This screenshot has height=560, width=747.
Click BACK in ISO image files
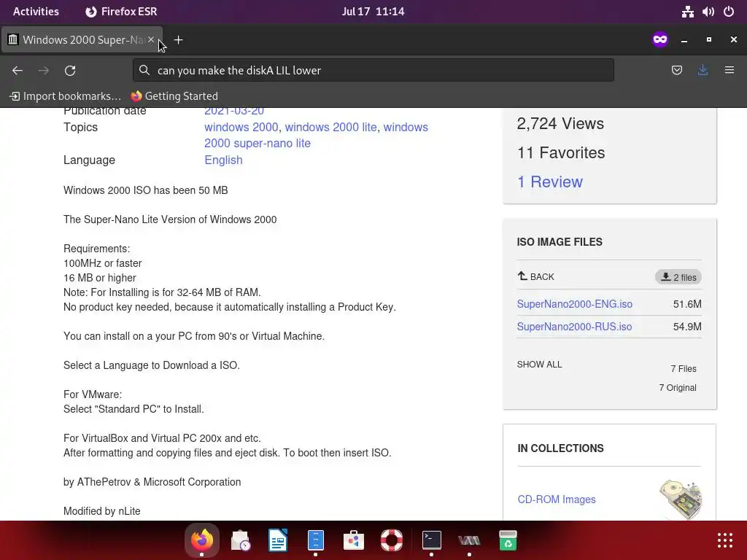(536, 276)
